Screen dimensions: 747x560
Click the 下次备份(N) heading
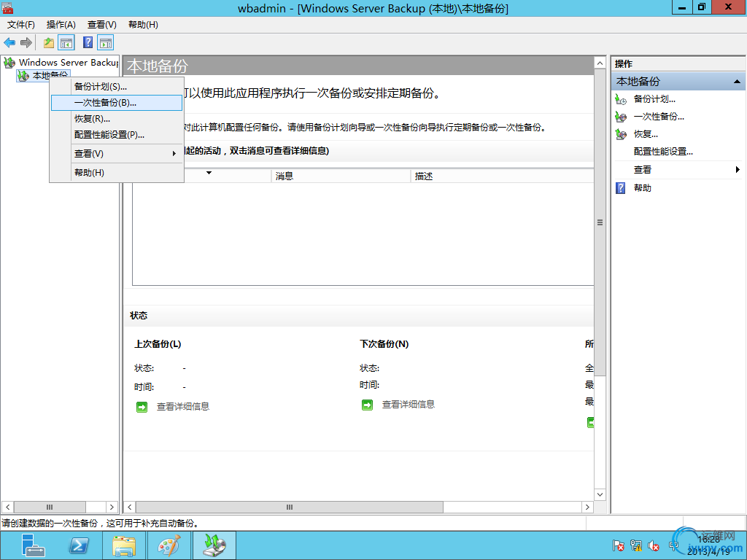384,344
